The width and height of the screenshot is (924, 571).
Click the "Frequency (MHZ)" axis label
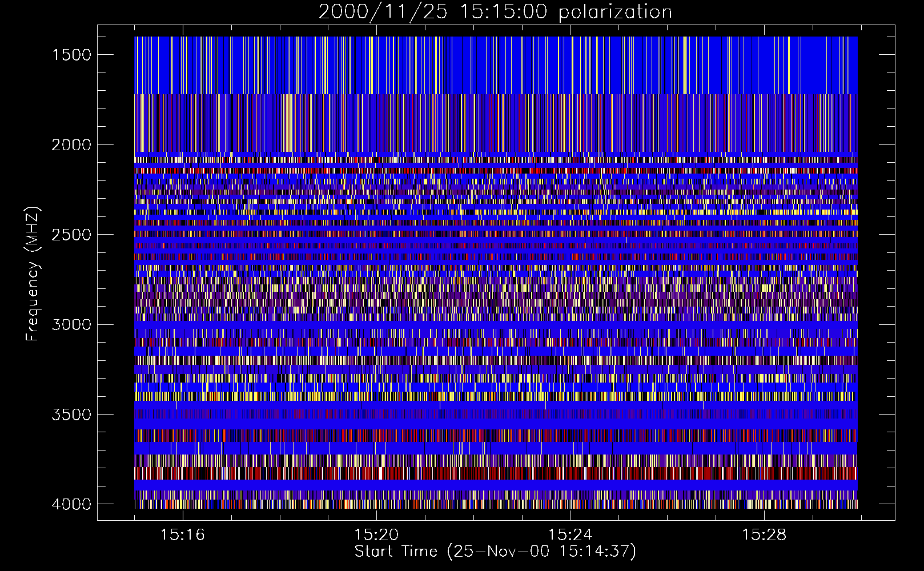[33, 274]
